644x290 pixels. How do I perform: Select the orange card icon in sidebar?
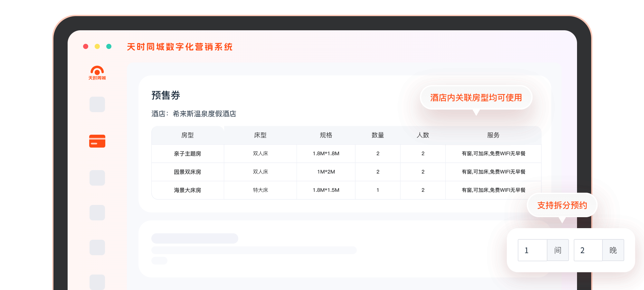click(97, 141)
